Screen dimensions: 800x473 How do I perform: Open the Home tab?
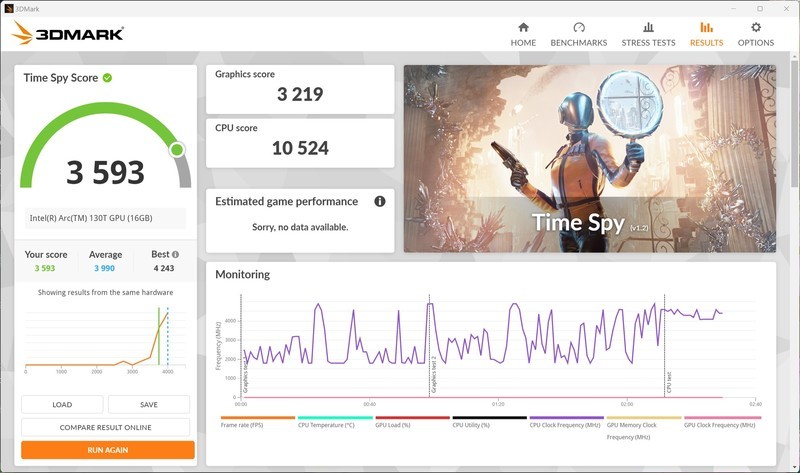523,35
